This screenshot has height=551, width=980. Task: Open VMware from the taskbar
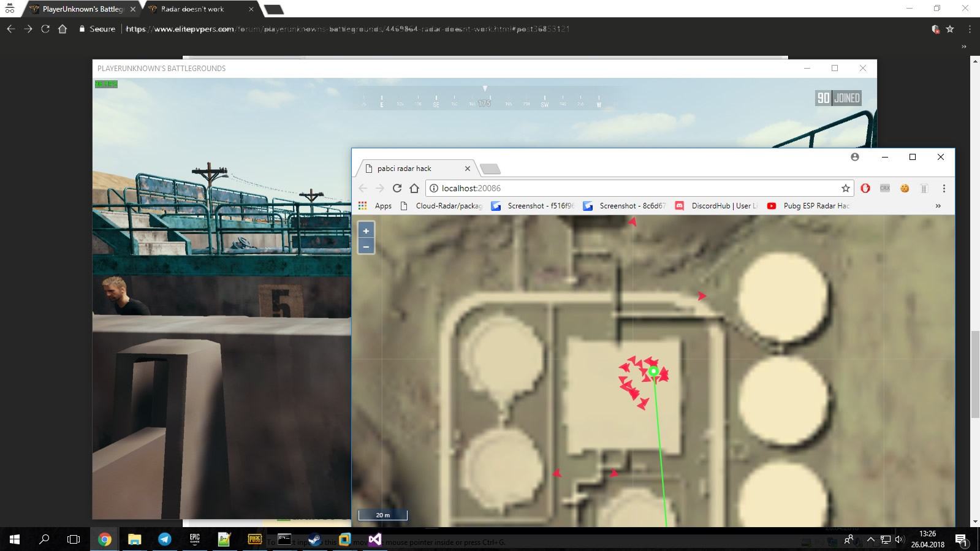(x=344, y=539)
